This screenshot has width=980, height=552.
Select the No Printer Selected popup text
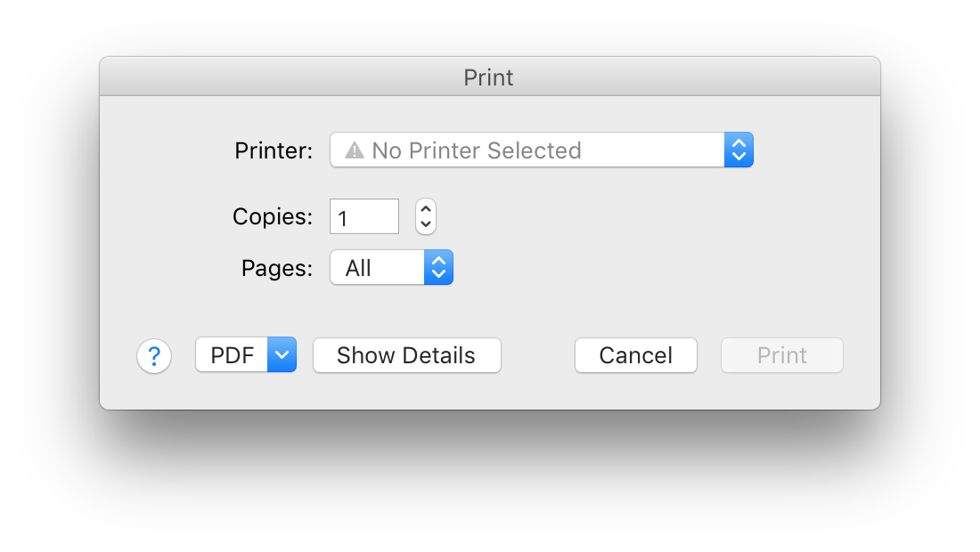click(477, 150)
